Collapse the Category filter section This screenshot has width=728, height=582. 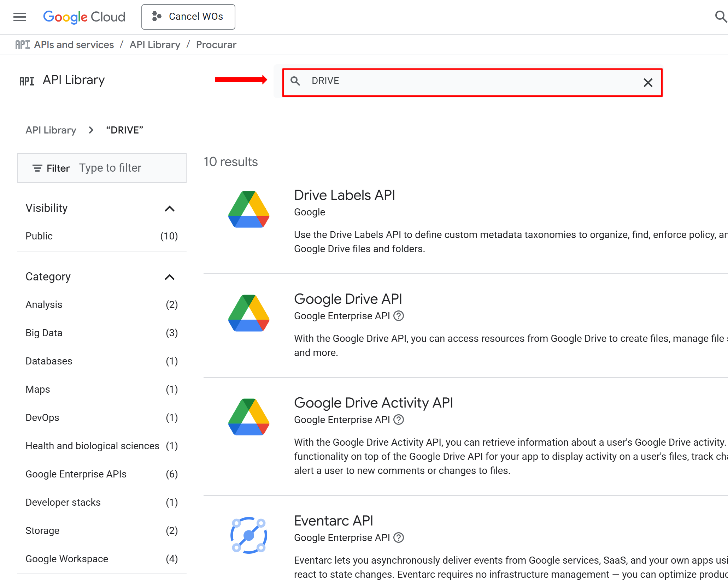point(170,277)
